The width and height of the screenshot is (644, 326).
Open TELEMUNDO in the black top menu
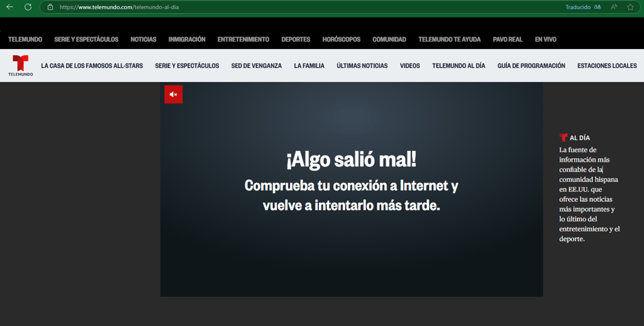25,40
